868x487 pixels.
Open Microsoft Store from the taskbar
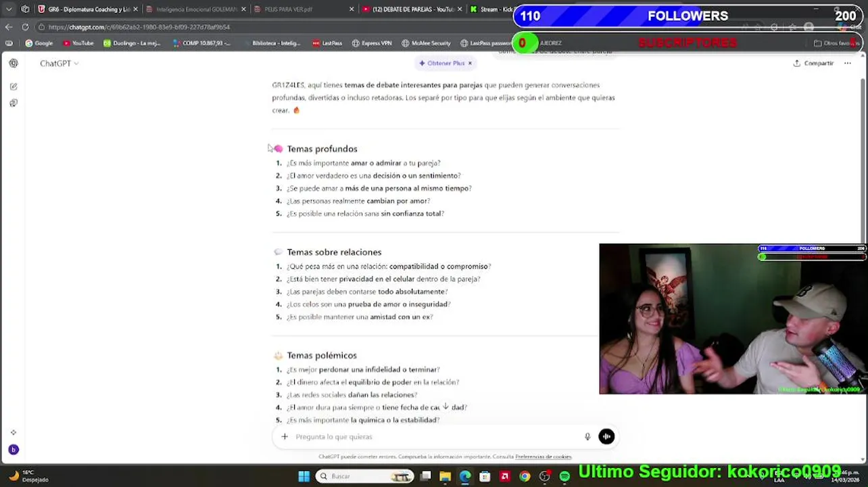(485, 476)
